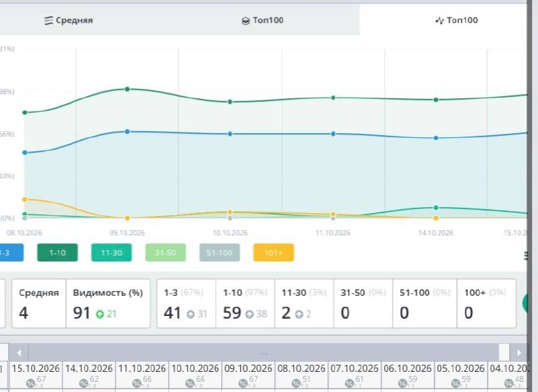
Task: Click the 100+ (0%) stat card
Action: point(486,303)
